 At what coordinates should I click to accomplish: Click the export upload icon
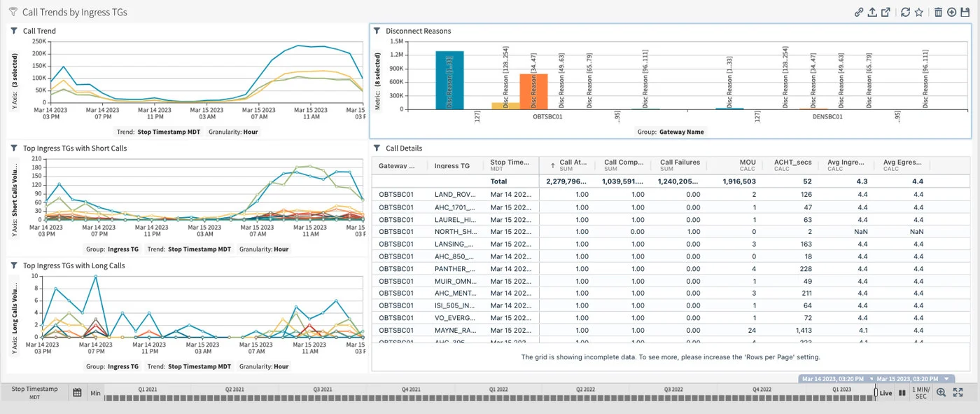(871, 12)
